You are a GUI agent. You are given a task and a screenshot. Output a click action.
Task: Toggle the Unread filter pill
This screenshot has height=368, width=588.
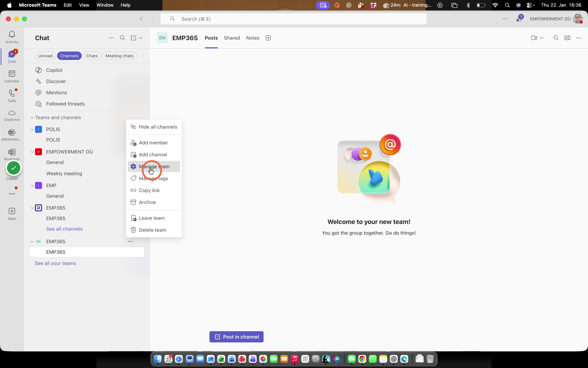coord(45,56)
